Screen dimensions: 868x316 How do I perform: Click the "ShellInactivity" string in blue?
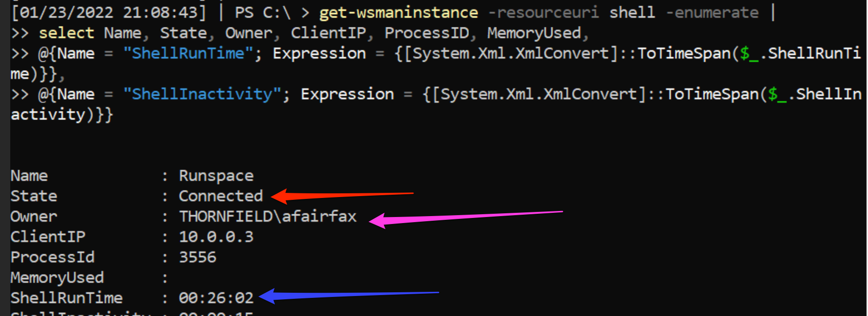[202, 94]
